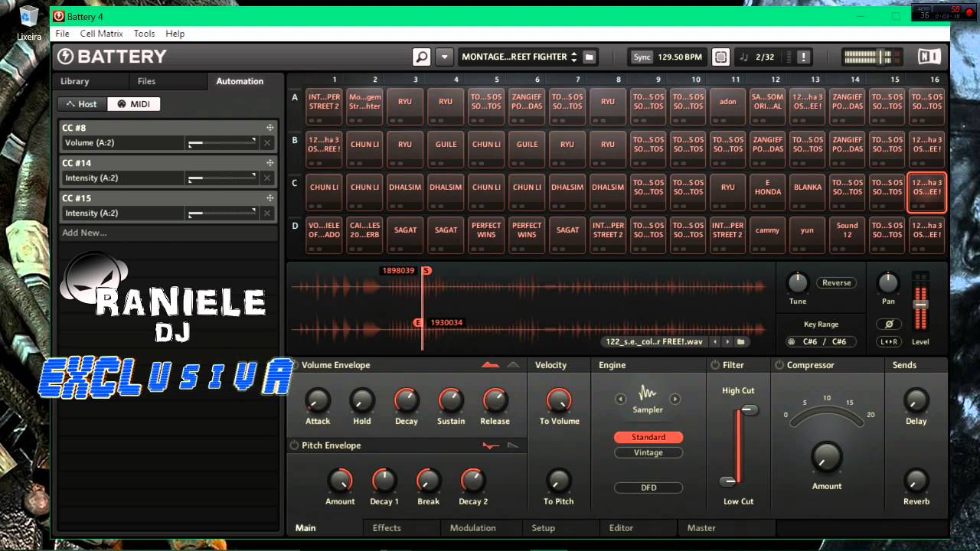Click the Delay send knob

(916, 399)
